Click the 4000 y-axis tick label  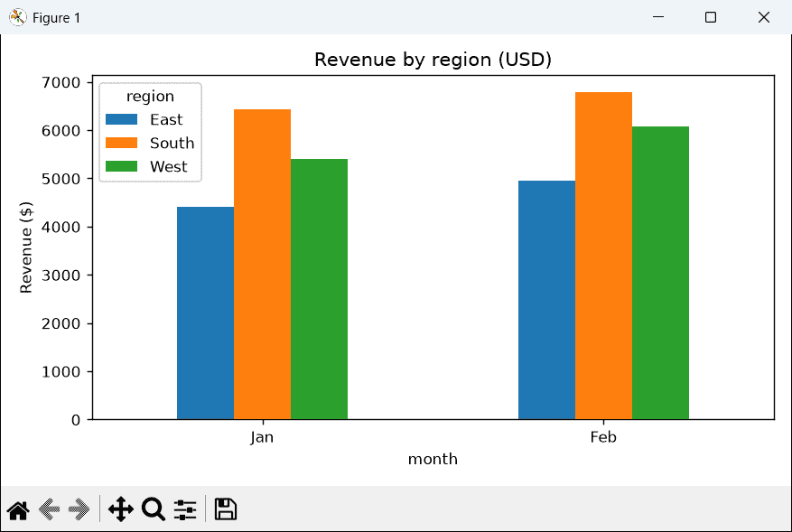[61, 228]
